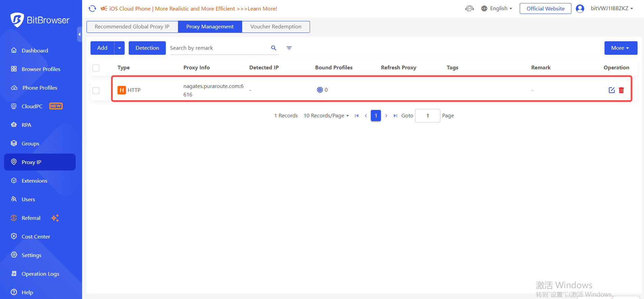Click the Detection button
This screenshot has height=299, width=644.
(x=147, y=48)
